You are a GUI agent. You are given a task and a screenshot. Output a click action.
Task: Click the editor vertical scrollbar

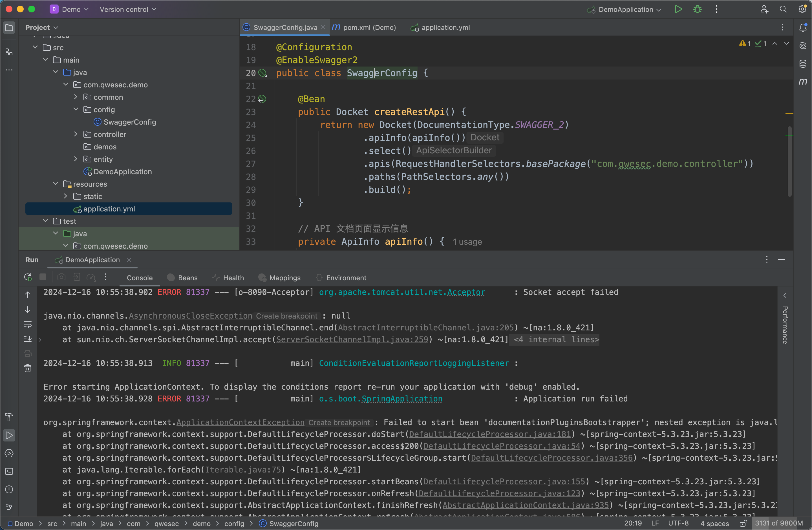click(x=789, y=161)
